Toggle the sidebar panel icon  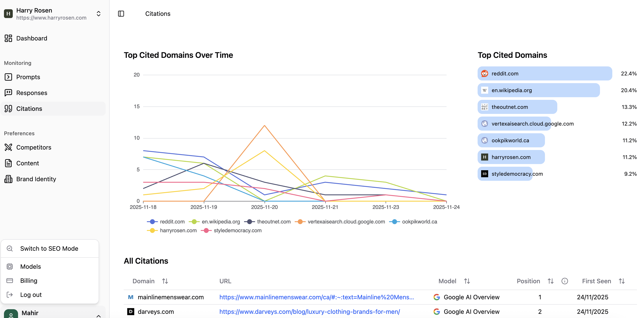coord(121,14)
